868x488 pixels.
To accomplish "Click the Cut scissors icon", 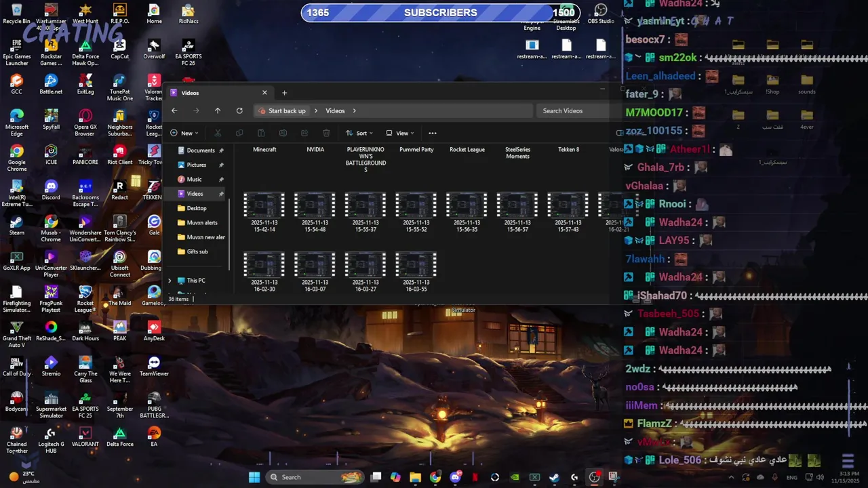I will click(218, 133).
